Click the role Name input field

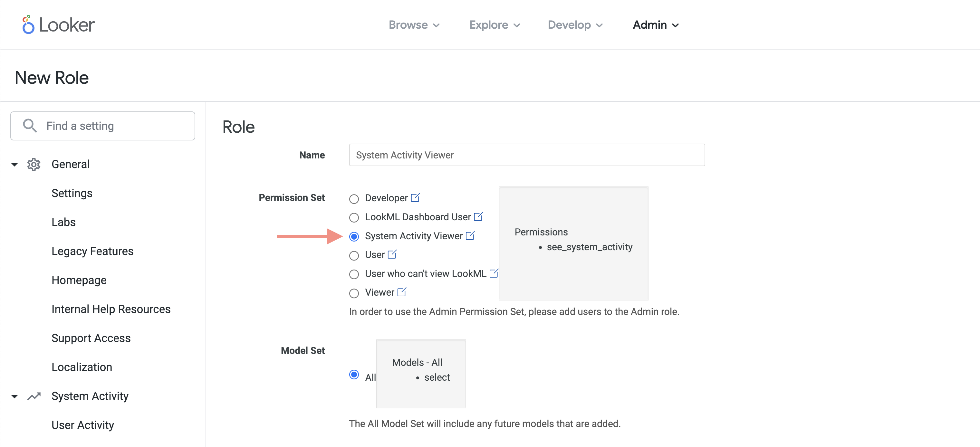click(526, 155)
